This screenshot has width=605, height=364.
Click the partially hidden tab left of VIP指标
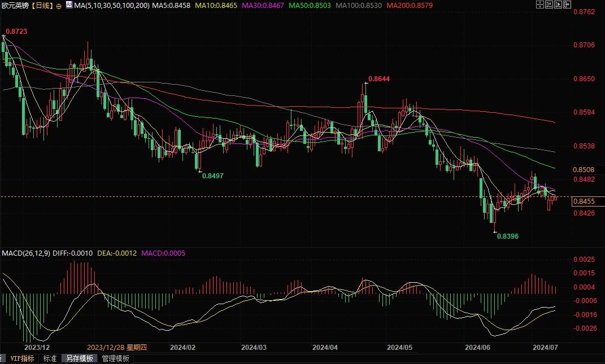click(2, 358)
